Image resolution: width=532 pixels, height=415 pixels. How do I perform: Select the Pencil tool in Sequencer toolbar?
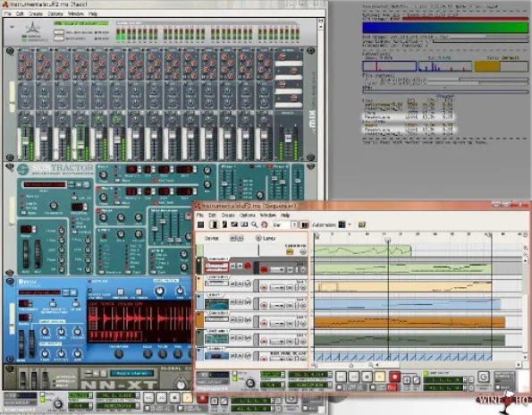click(224, 224)
